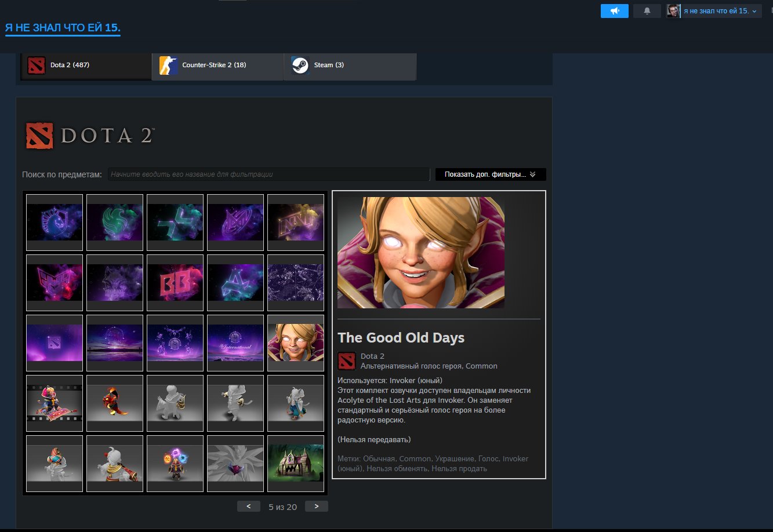
Task: Select the faint purple wolf logo item
Action: coord(115,283)
